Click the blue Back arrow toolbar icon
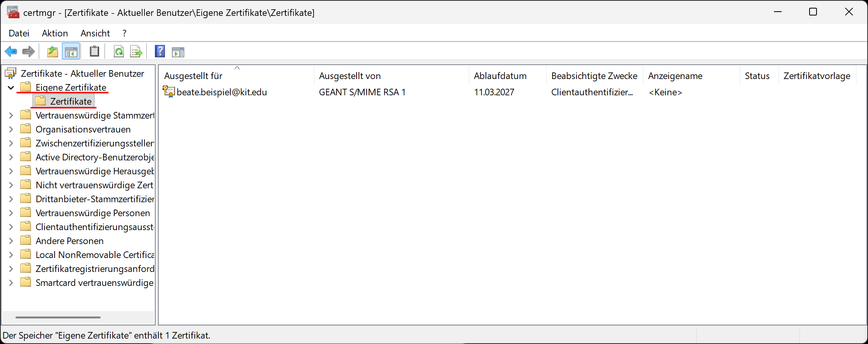This screenshot has height=344, width=868. [11, 52]
